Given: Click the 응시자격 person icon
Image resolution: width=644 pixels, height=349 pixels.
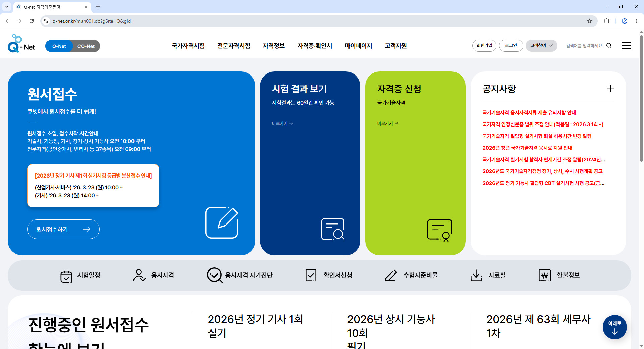Looking at the screenshot, I should (x=139, y=275).
